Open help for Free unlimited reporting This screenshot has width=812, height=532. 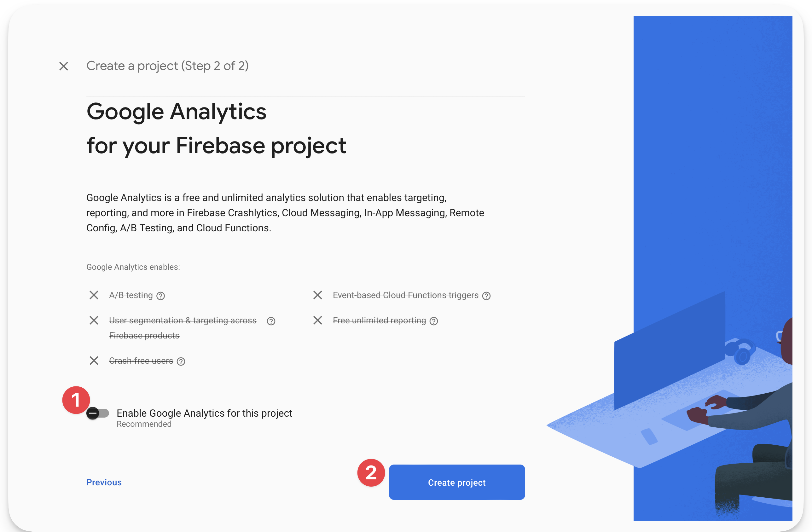(x=434, y=321)
